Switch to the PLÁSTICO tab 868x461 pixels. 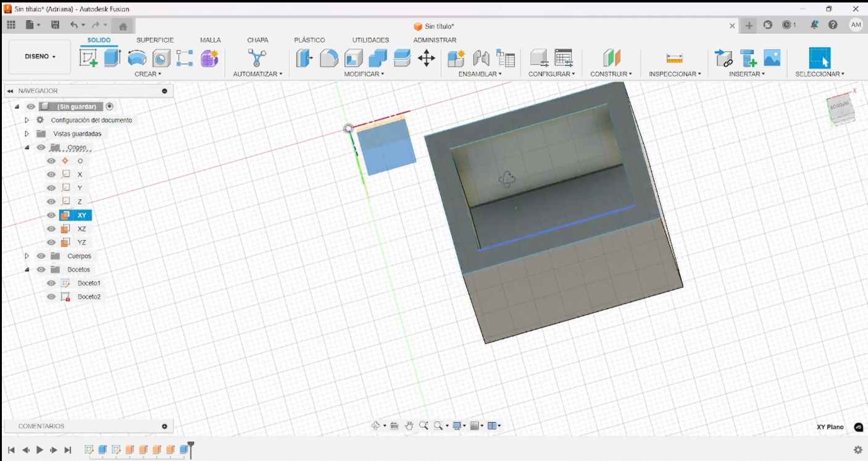(x=309, y=40)
